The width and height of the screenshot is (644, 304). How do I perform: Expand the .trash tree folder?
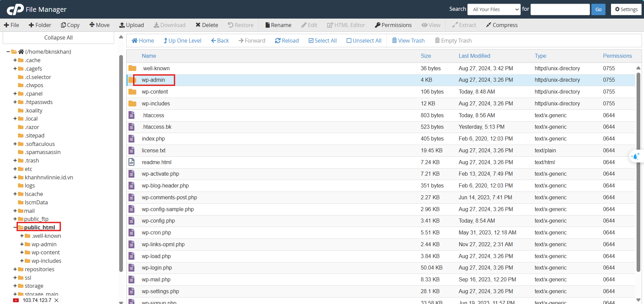pyautogui.click(x=15, y=160)
